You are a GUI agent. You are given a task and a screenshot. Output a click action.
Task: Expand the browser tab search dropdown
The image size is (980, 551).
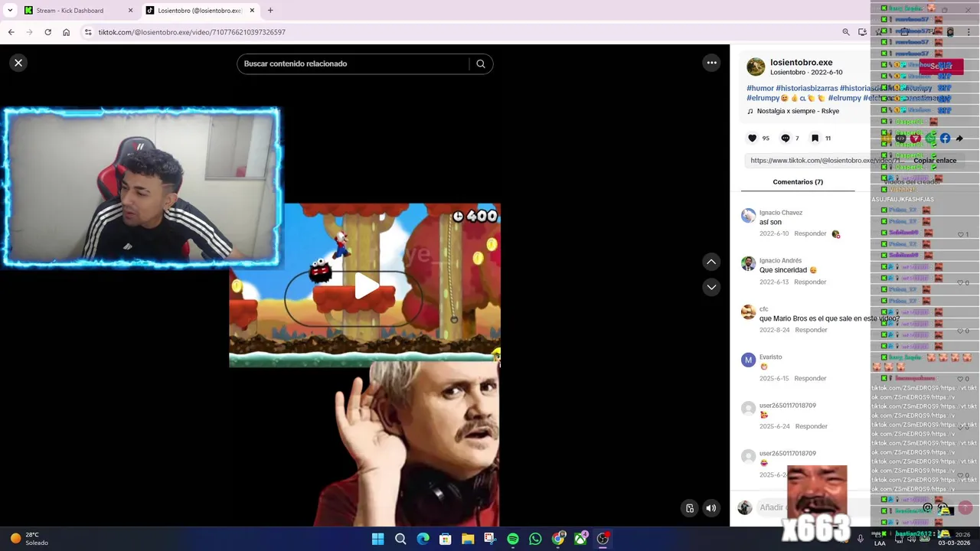click(x=9, y=11)
